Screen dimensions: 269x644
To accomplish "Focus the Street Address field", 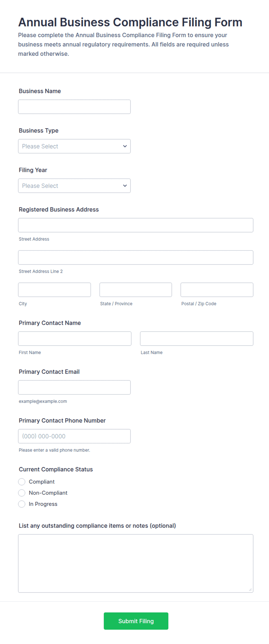I will click(136, 225).
